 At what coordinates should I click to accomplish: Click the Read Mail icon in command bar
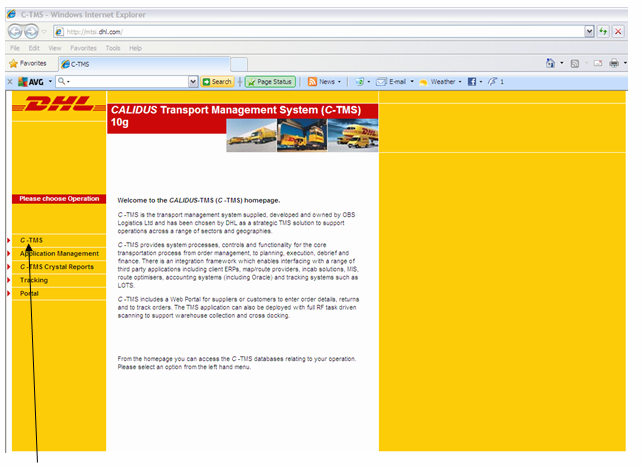(598, 63)
